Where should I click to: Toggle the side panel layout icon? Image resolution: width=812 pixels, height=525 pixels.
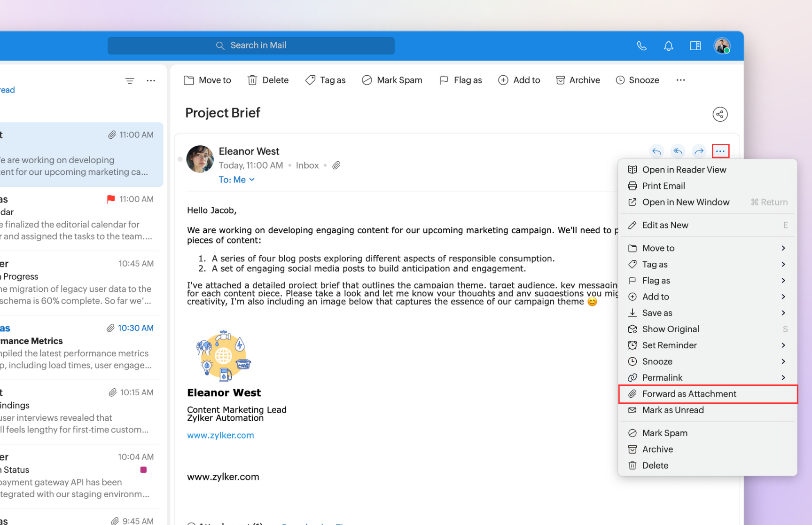tap(695, 46)
